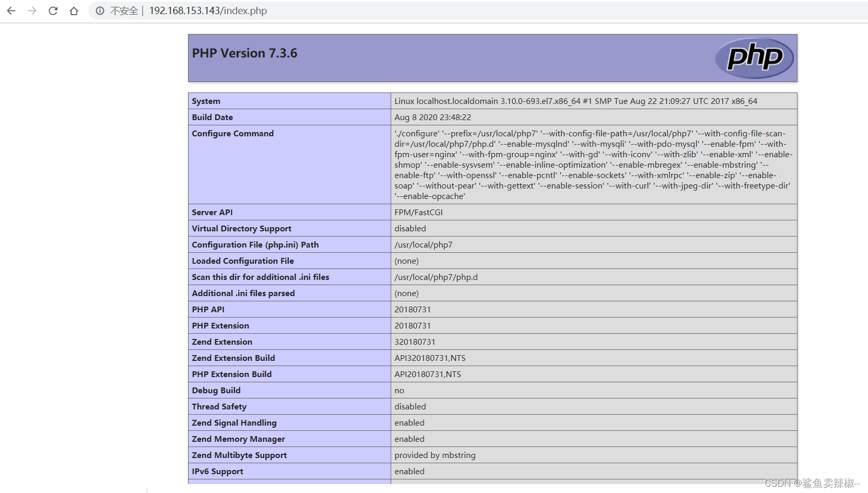Open the homepage via the home icon
The width and height of the screenshot is (868, 493).
[x=74, y=10]
